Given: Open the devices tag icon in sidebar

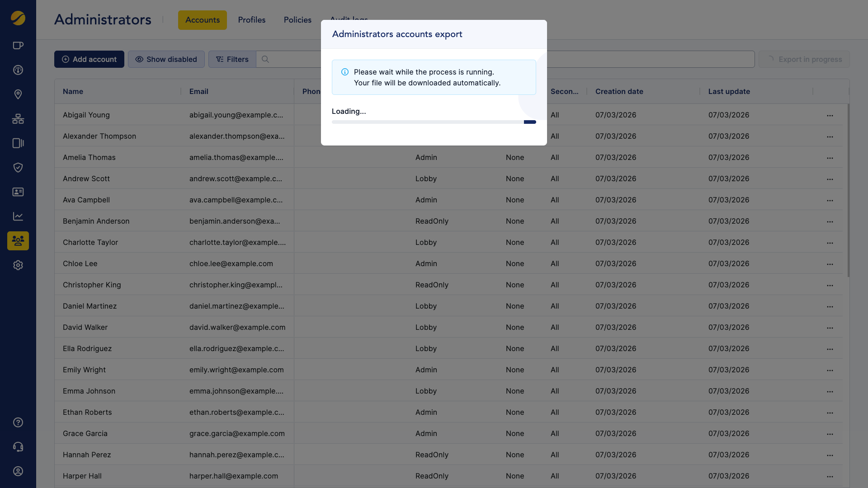Looking at the screenshot, I should pyautogui.click(x=18, y=45).
